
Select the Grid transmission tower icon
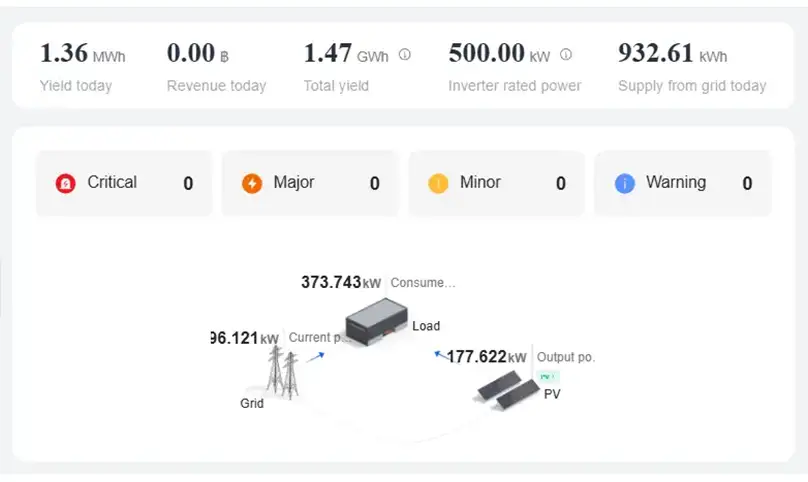click(x=282, y=372)
